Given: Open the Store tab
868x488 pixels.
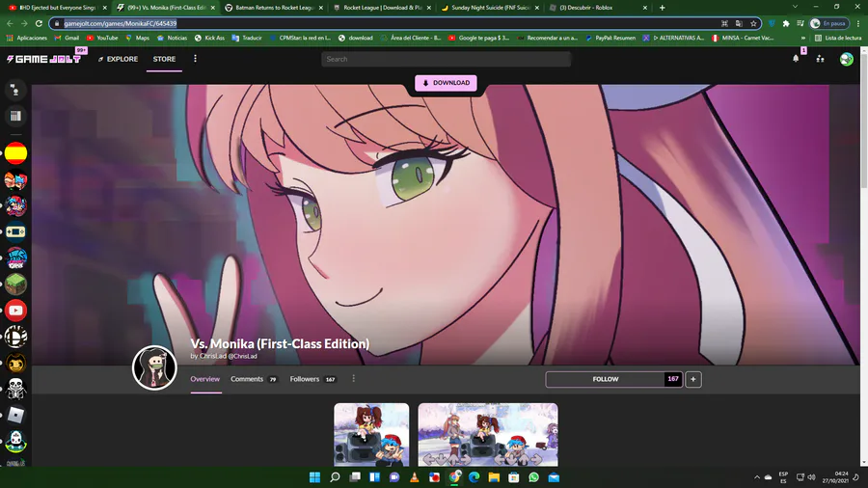Looking at the screenshot, I should coord(164,59).
